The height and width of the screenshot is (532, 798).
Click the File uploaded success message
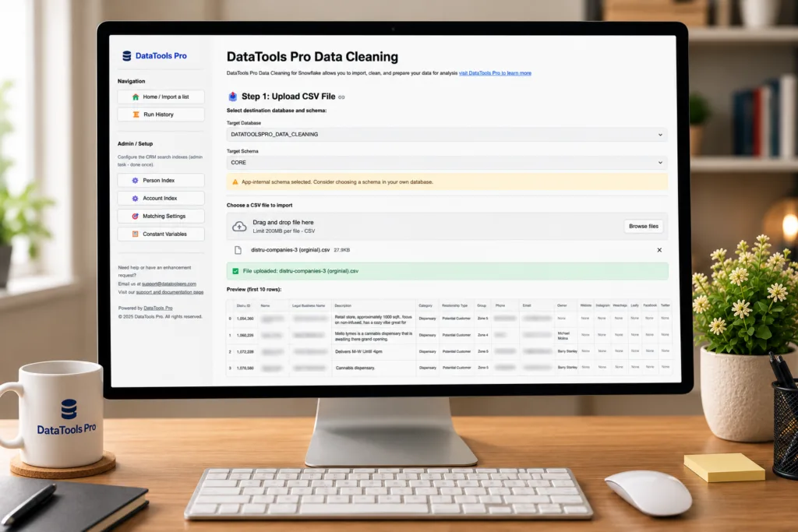(447, 271)
